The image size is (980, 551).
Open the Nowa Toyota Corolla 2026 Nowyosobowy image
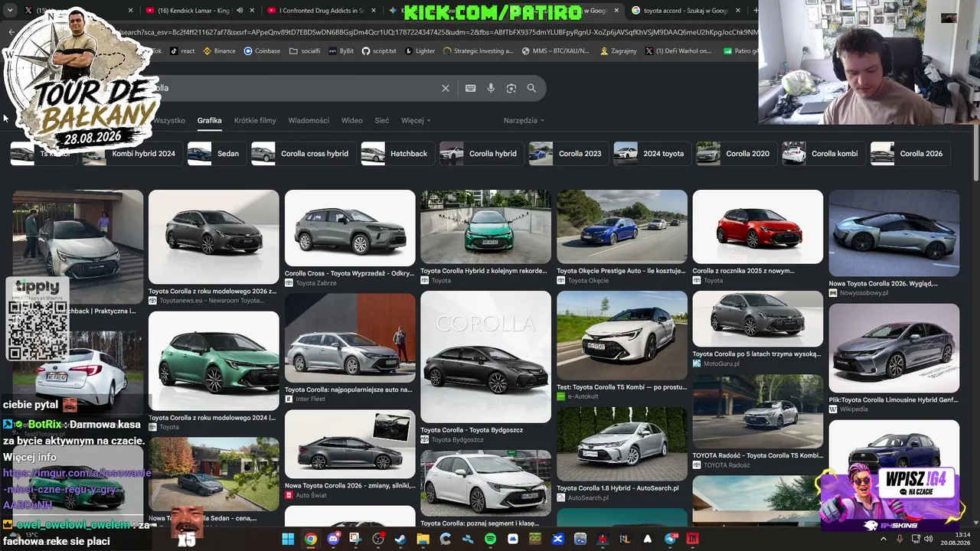click(893, 233)
